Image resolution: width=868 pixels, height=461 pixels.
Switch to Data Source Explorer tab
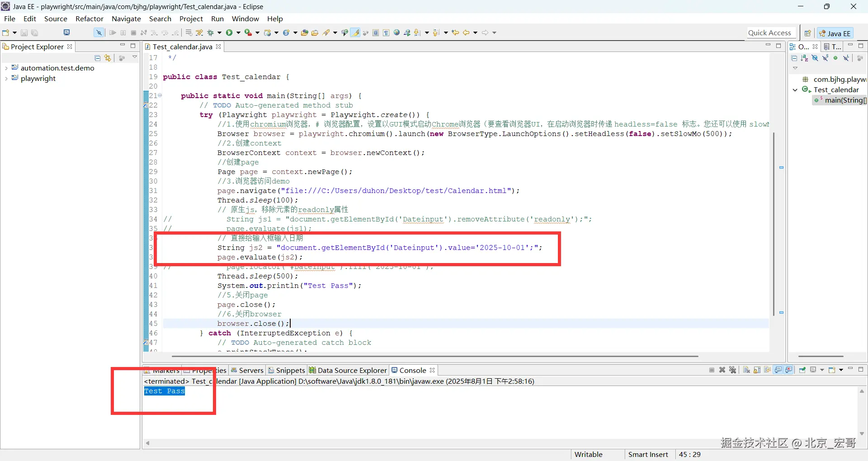tap(348, 371)
